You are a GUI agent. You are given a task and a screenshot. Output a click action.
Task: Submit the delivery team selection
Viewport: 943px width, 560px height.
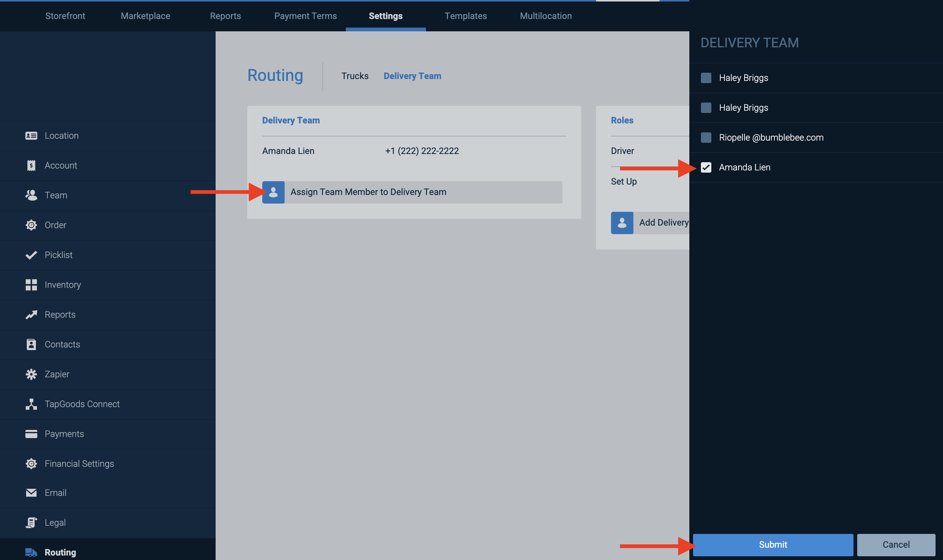tap(773, 545)
